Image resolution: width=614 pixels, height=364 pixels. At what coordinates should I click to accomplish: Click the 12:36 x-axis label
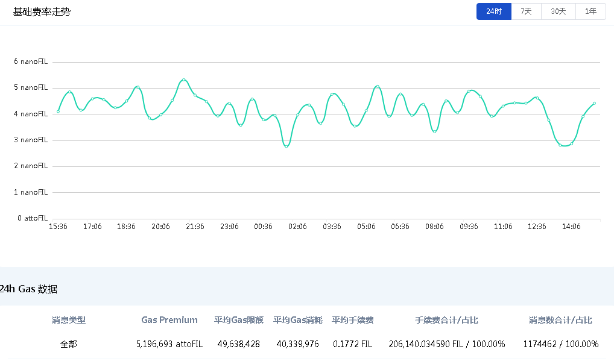tap(537, 226)
